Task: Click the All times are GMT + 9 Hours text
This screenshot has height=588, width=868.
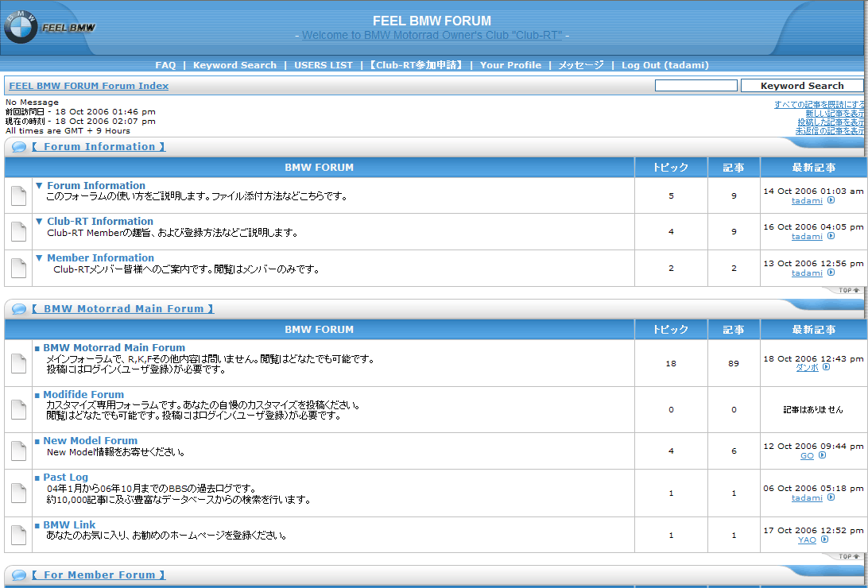Action: tap(68, 131)
